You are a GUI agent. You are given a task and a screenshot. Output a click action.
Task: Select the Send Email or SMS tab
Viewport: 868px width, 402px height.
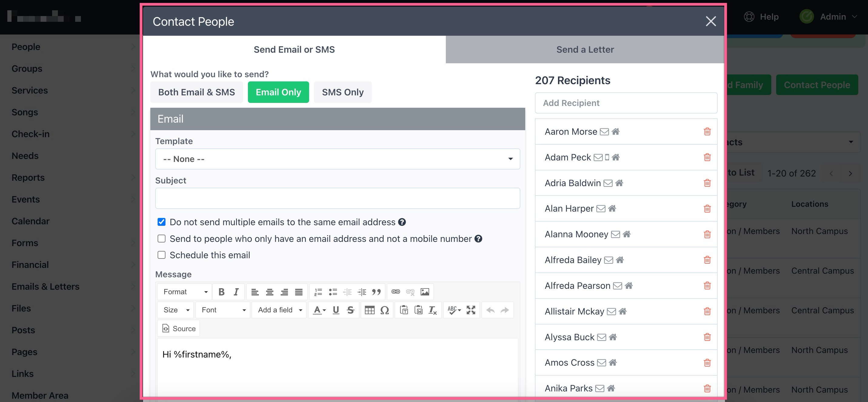pyautogui.click(x=294, y=49)
